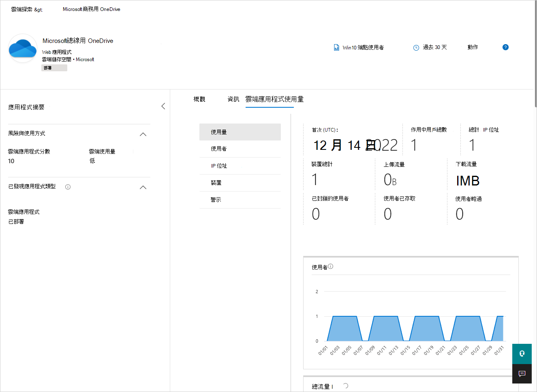Open the 動作 dropdown
Screen dimensions: 537x392
click(x=473, y=47)
